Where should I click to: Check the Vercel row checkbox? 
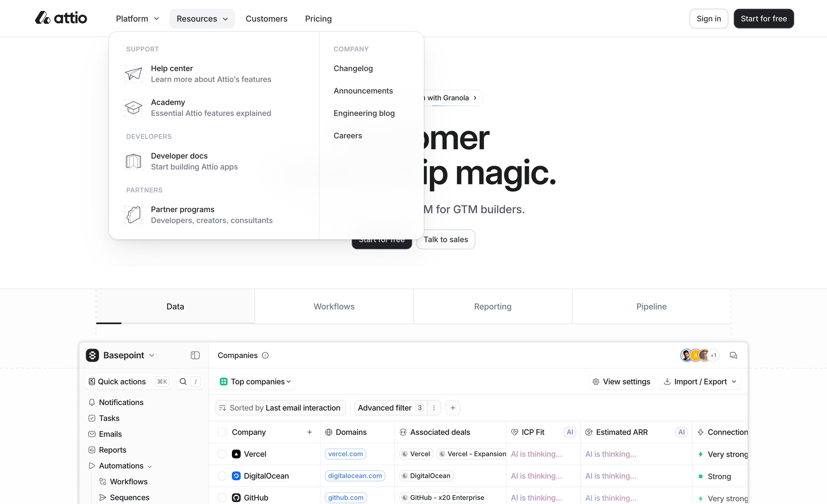click(x=222, y=454)
